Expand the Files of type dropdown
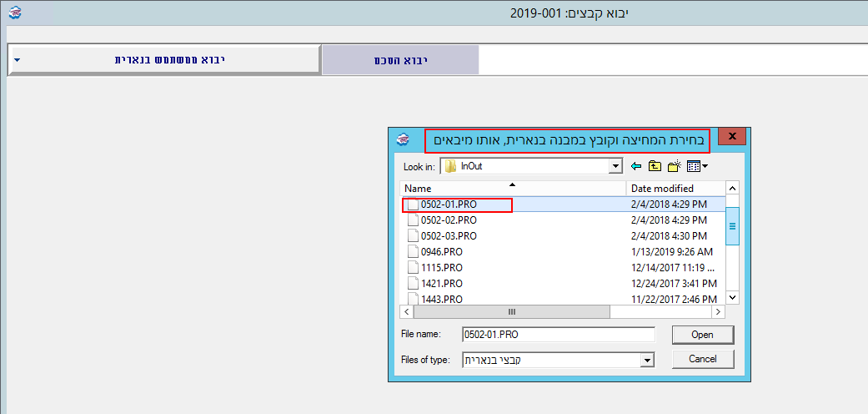 pos(646,361)
